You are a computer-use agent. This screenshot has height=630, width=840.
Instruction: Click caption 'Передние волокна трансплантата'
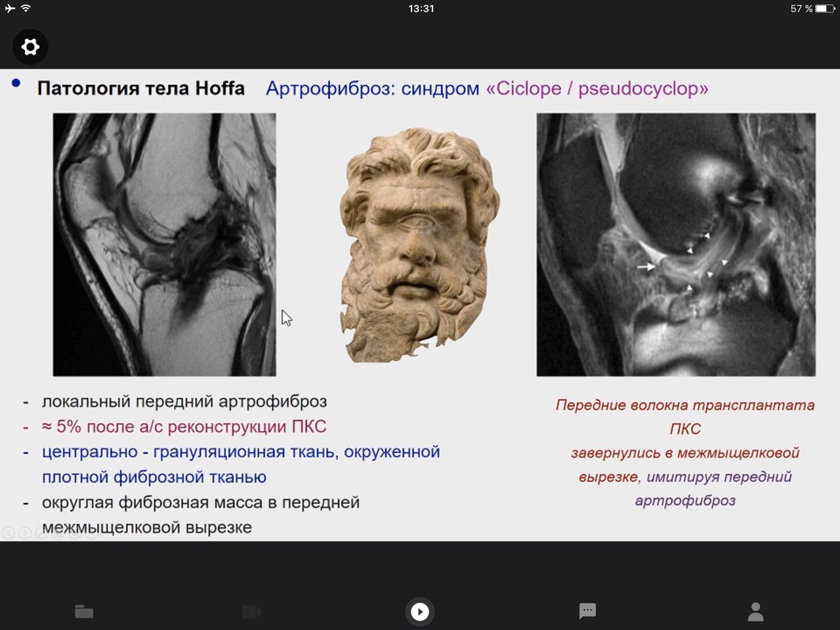click(x=685, y=405)
